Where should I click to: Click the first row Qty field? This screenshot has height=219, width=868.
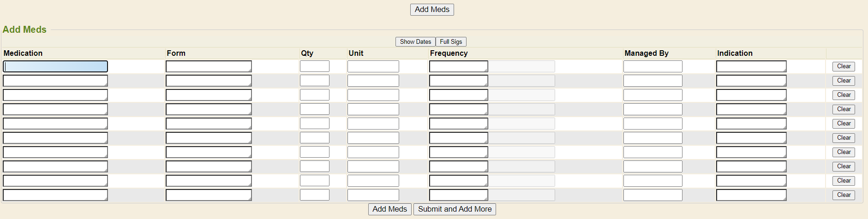tap(314, 66)
